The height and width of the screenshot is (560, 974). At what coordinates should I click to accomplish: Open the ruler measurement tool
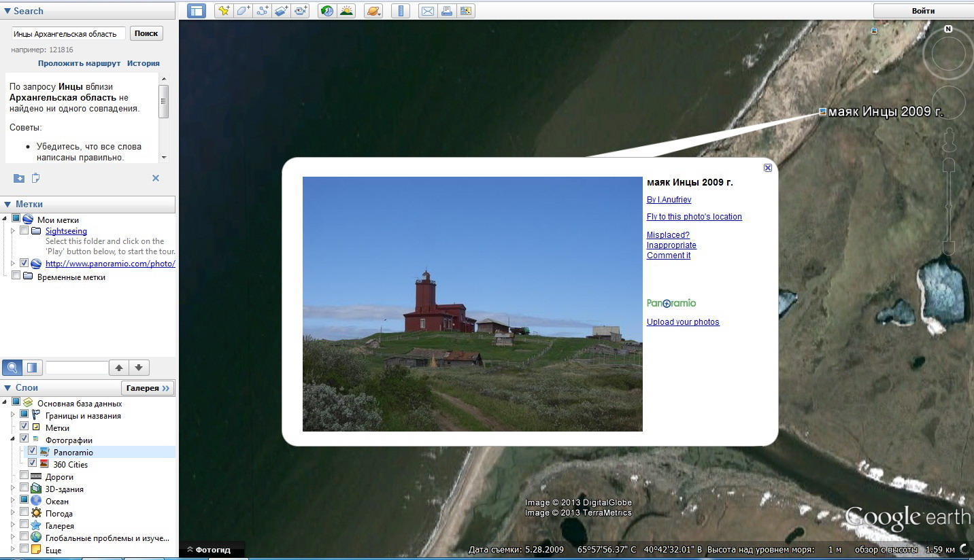[401, 11]
